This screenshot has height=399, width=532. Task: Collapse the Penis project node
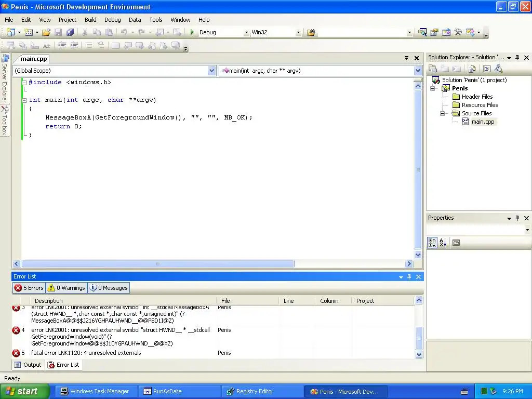pyautogui.click(x=433, y=88)
